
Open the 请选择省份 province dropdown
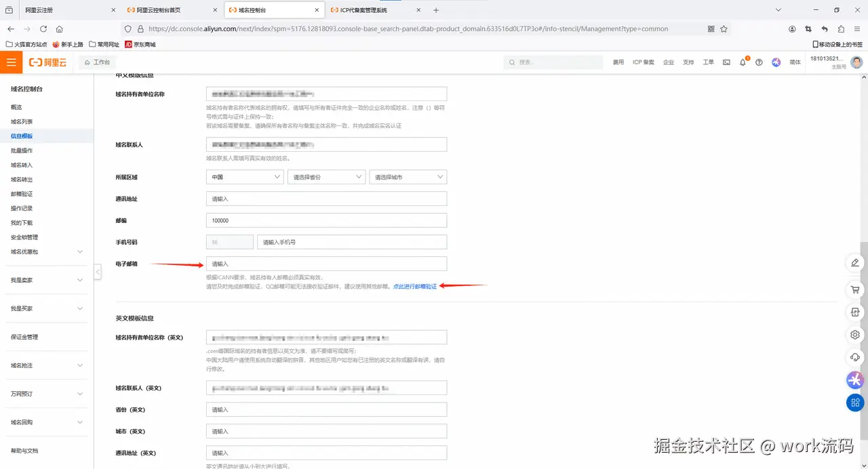(326, 176)
